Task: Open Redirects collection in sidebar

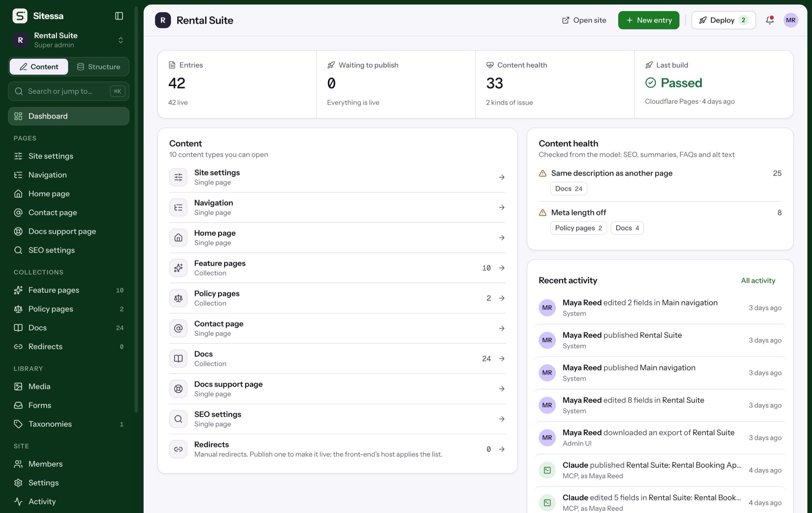Action: (69, 347)
